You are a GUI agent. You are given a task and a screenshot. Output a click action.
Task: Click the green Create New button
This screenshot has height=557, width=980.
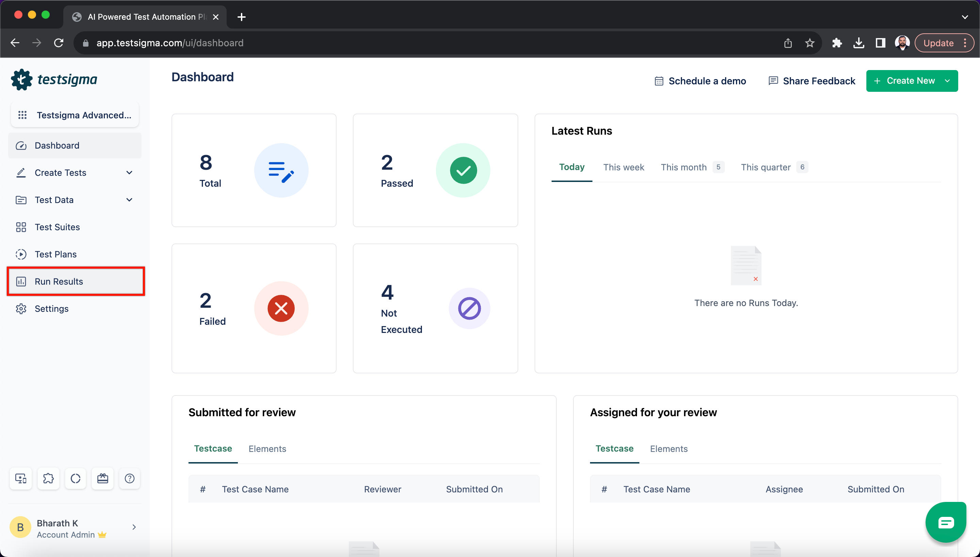pos(912,81)
